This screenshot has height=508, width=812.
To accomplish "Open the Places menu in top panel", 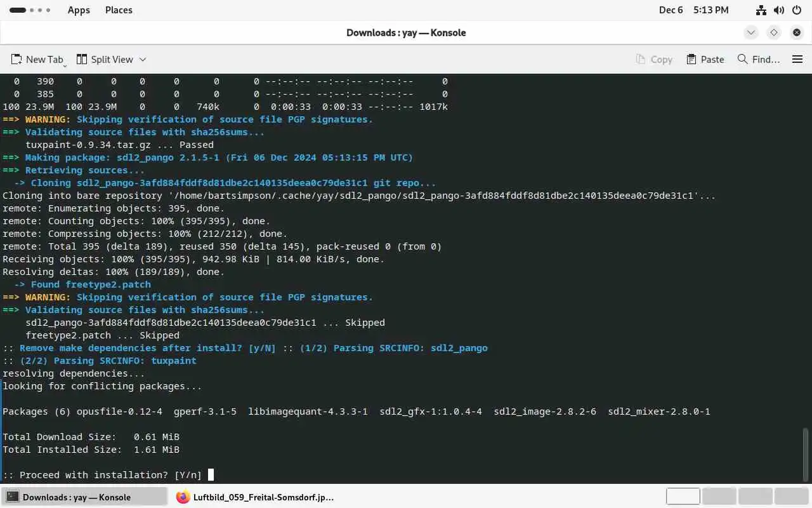I will click(x=119, y=10).
